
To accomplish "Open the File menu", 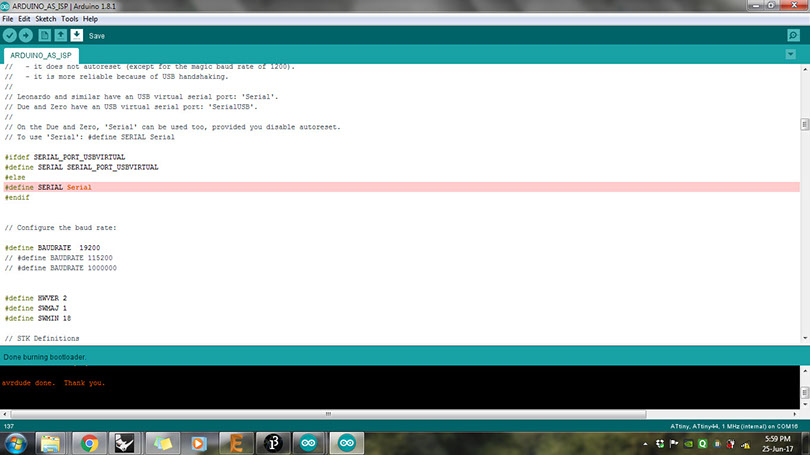I will click(x=8, y=19).
